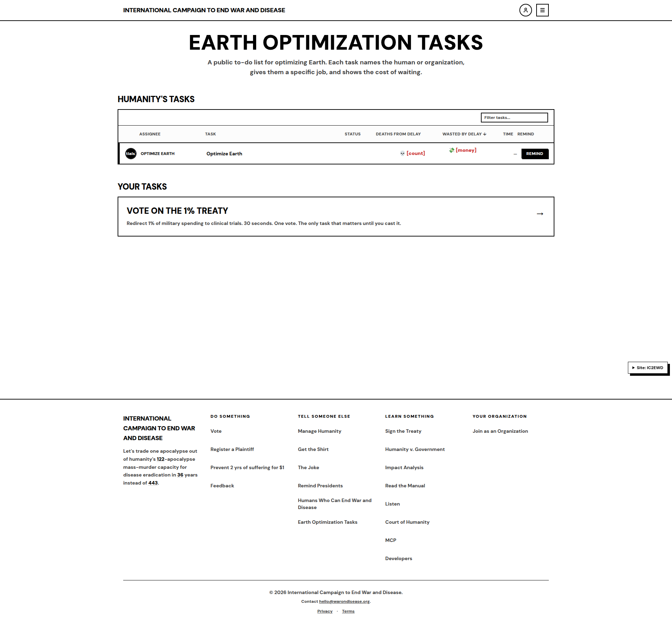Screen dimensions: 672x628
Task: Open the user account icon
Action: coord(525,10)
